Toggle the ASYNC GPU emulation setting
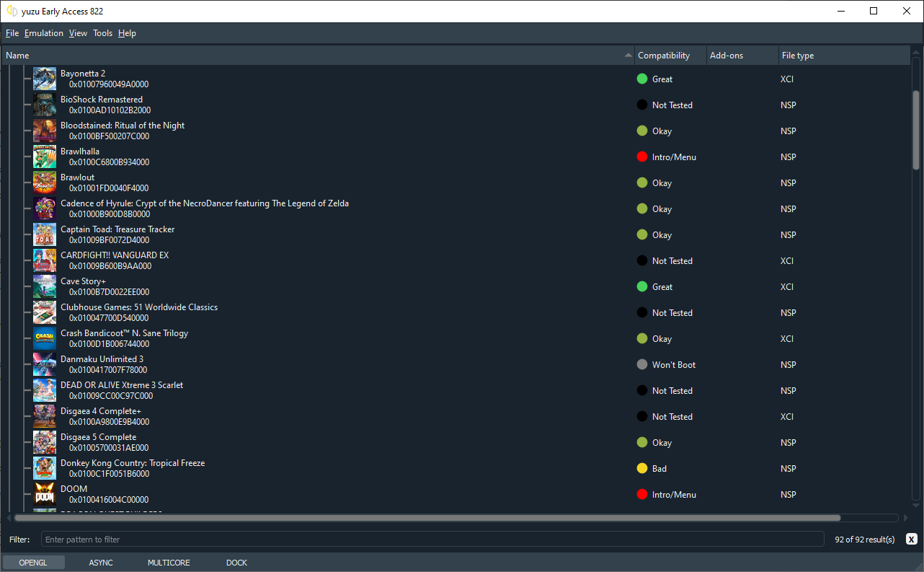924x572 pixels. pyautogui.click(x=101, y=563)
